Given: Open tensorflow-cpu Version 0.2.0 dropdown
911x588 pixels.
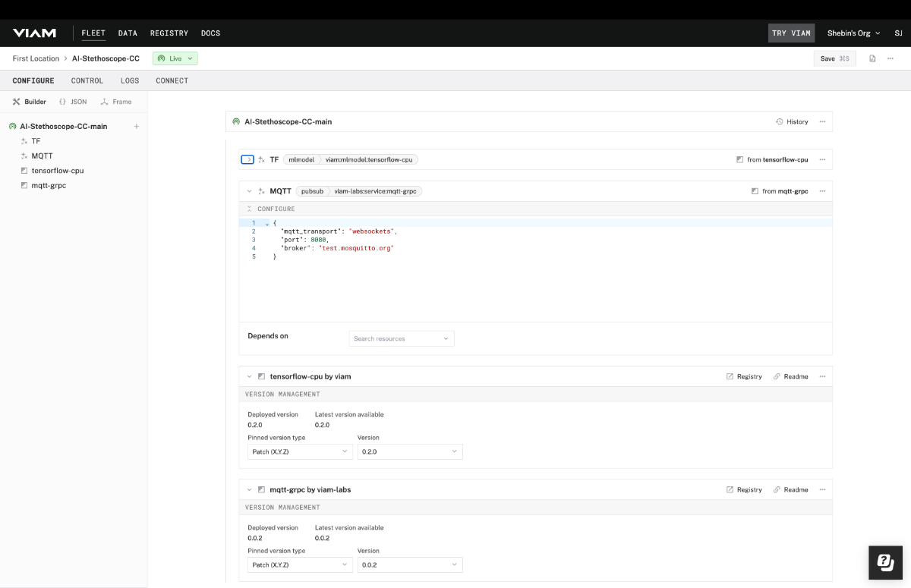Looking at the screenshot, I should (x=410, y=451).
